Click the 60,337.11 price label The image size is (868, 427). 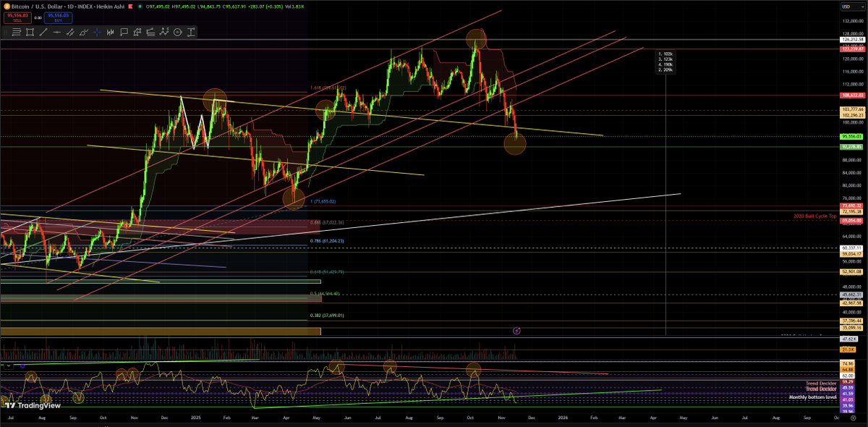[852, 248]
